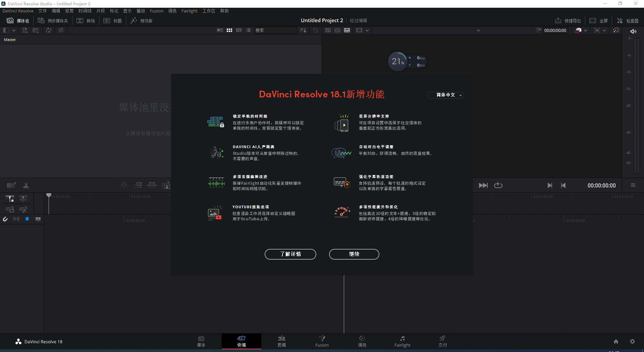The width and height of the screenshot is (644, 352).
Task: Select the locked playhead mode icon
Action: tap(10, 199)
